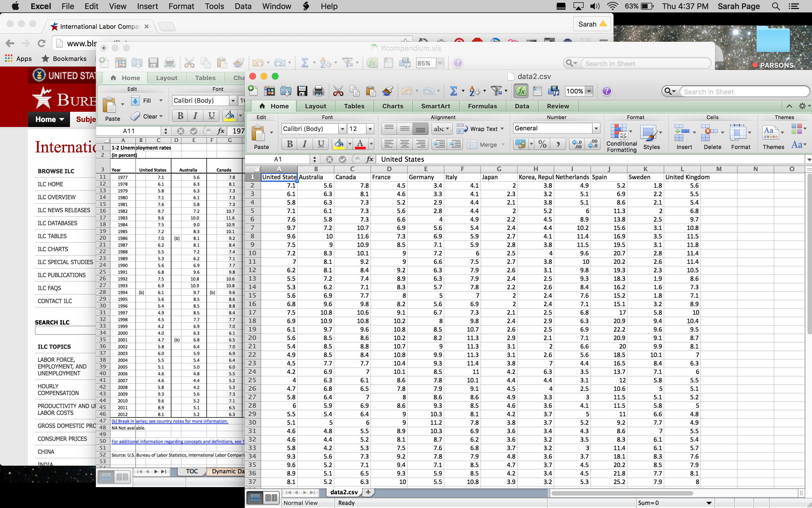The height and width of the screenshot is (508, 812).
Task: Click the Save floppy disk icon in data2.csv
Action: coord(302,91)
